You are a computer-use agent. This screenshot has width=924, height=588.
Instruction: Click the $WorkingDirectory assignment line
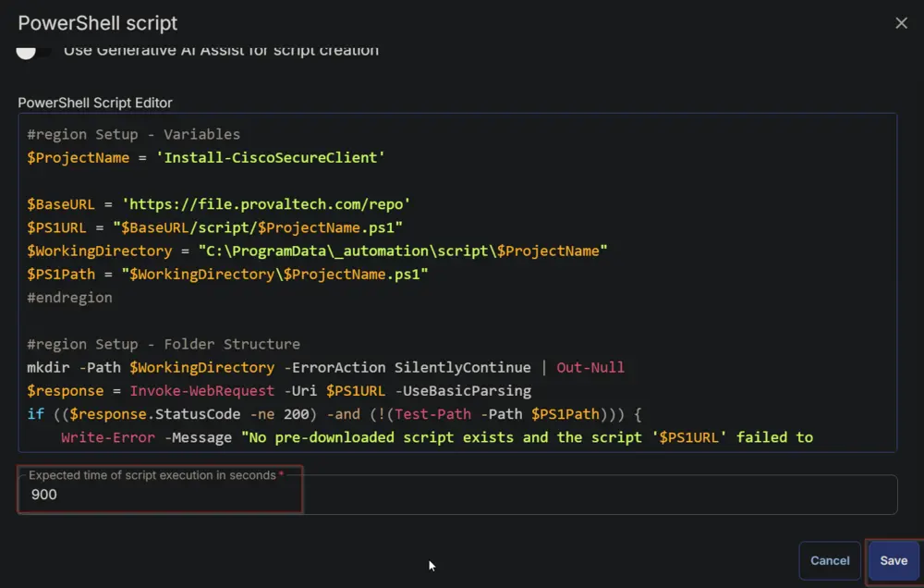[x=317, y=251]
